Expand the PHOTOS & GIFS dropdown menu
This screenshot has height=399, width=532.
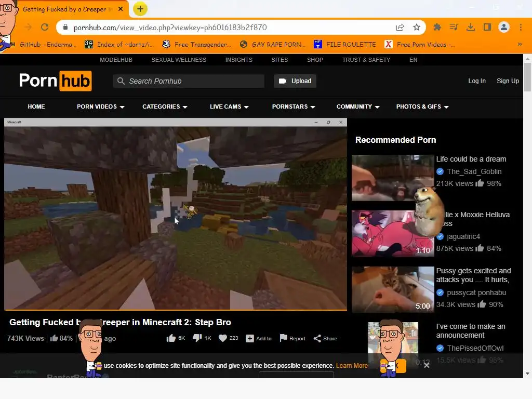point(422,107)
